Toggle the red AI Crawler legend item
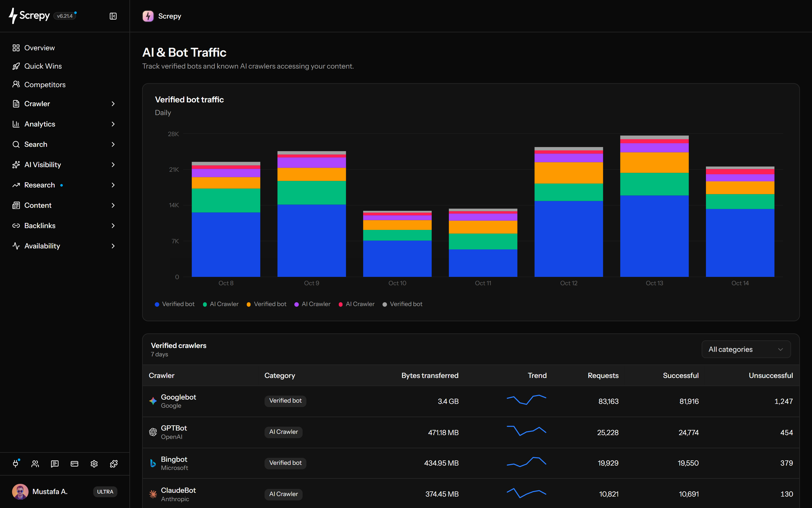 point(356,304)
